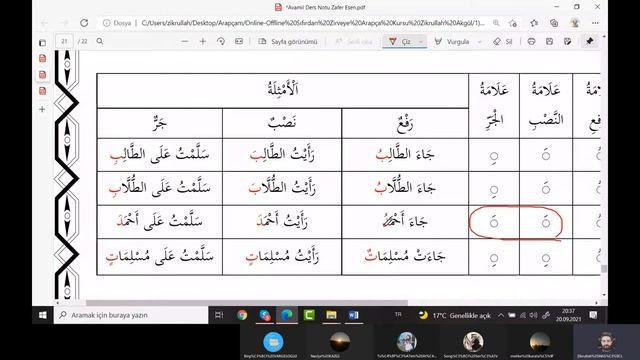This screenshot has height=360, width=640.
Task: Click the Dosya site info icon
Action: (x=107, y=23)
